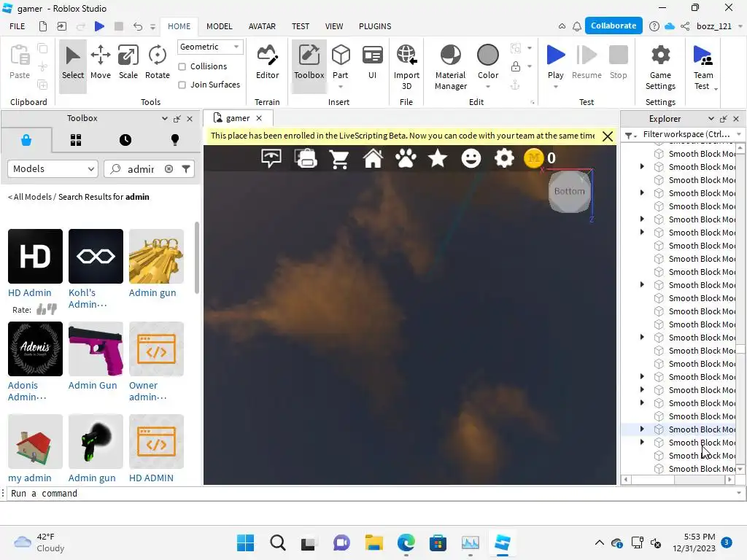The width and height of the screenshot is (747, 560).
Task: Switch to the MODEL ribbon tab
Action: tap(219, 26)
